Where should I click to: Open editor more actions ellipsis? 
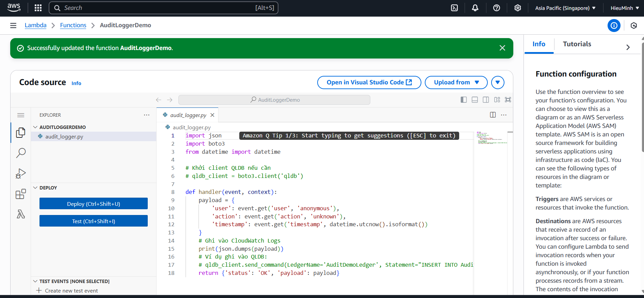[x=504, y=115]
